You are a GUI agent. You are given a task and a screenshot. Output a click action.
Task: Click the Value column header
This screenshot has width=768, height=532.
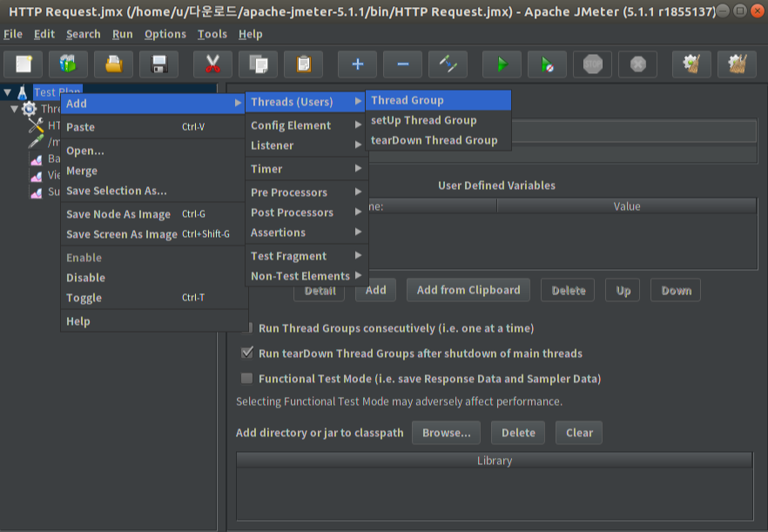coord(627,206)
